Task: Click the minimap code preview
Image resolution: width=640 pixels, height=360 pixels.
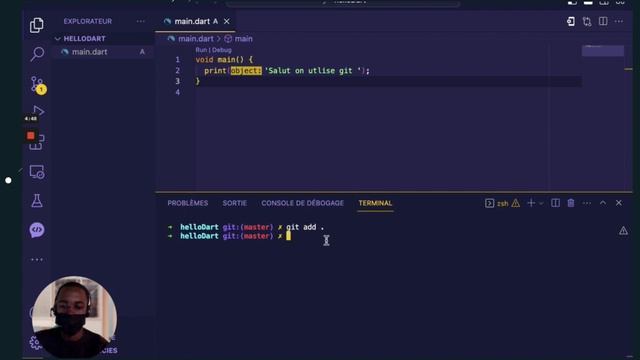Action: click(602, 51)
